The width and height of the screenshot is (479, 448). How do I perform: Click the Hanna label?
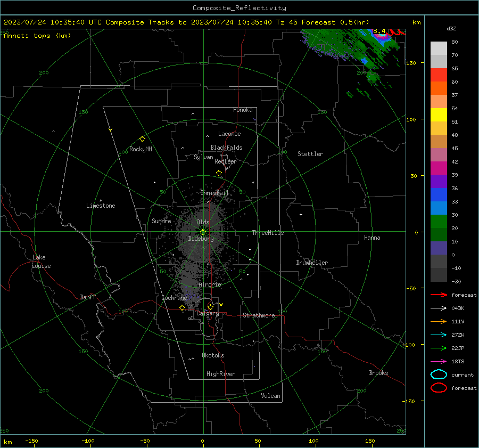(372, 238)
